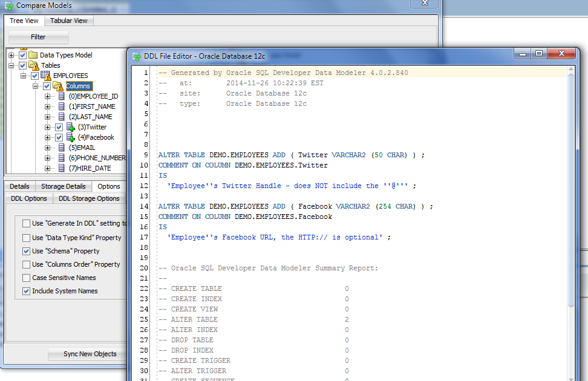This screenshot has width=588, height=381.
Task: Click the EMPLOYEE_ID column icon
Action: point(62,96)
